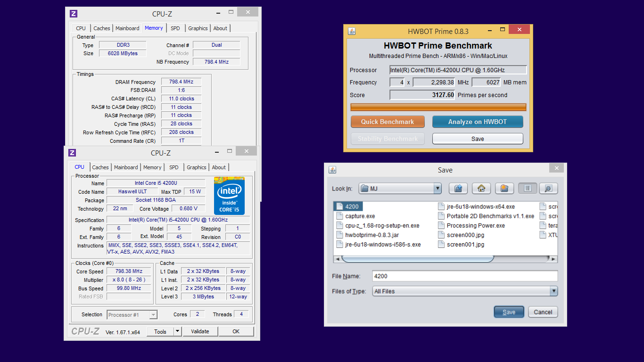Click the Z logo of the memory-timings CPU-Z window
This screenshot has height=362, width=644.
pyautogui.click(x=73, y=14)
